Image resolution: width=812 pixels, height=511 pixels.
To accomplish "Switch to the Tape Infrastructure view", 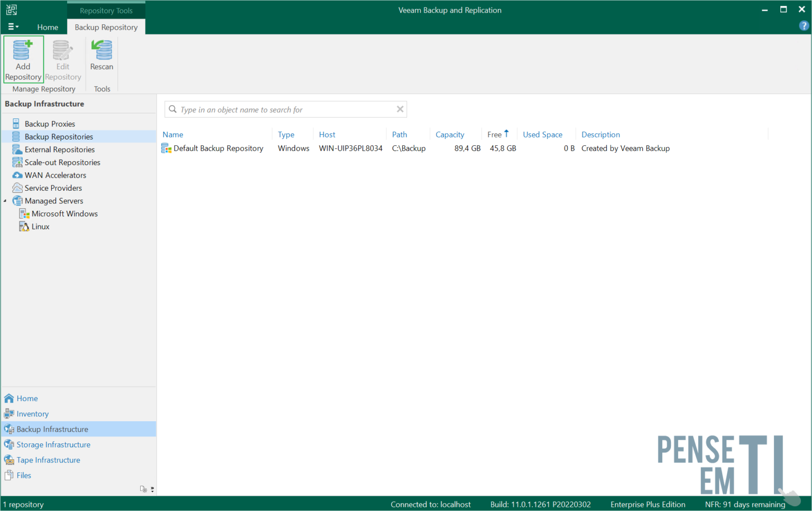I will (x=48, y=460).
